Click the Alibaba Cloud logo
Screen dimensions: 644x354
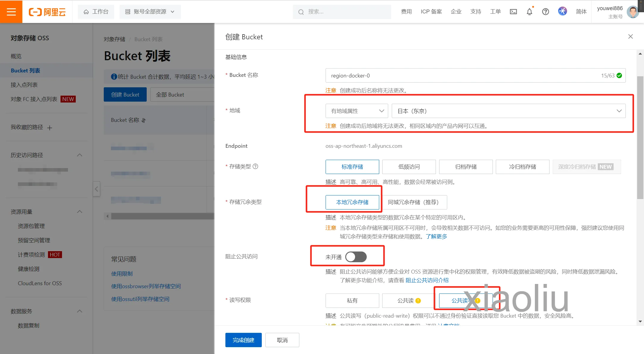[x=47, y=12]
